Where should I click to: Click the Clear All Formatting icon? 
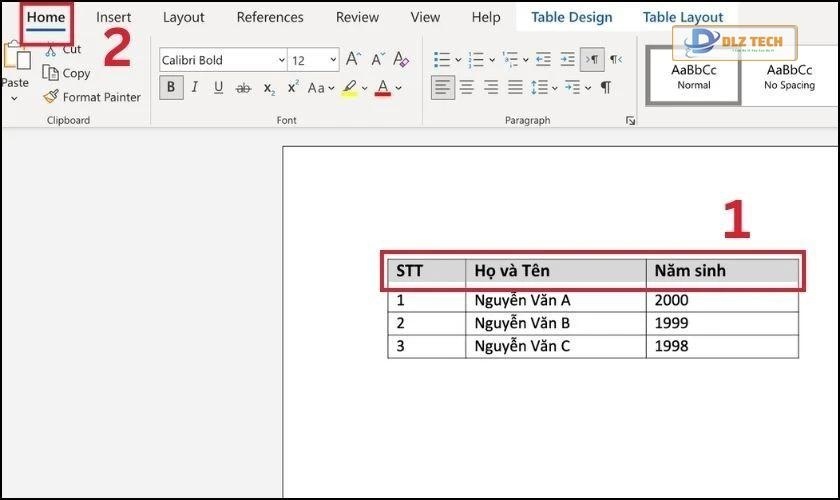coord(401,60)
